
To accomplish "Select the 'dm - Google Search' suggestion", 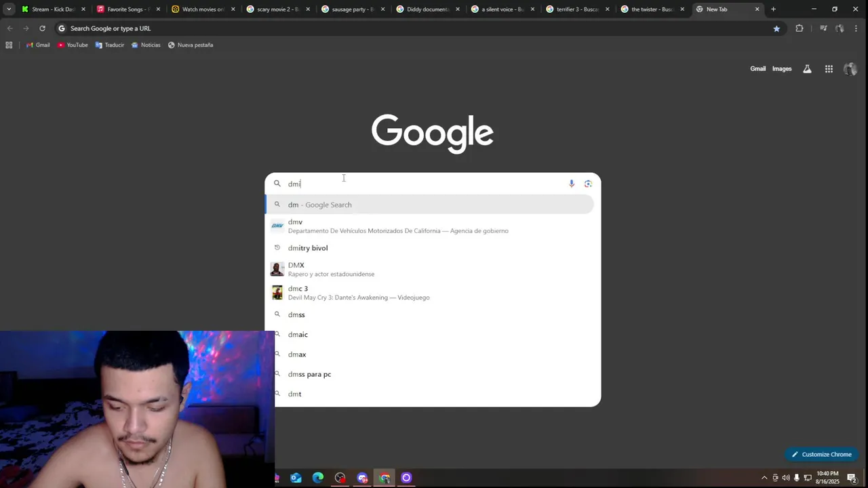I will (x=429, y=205).
